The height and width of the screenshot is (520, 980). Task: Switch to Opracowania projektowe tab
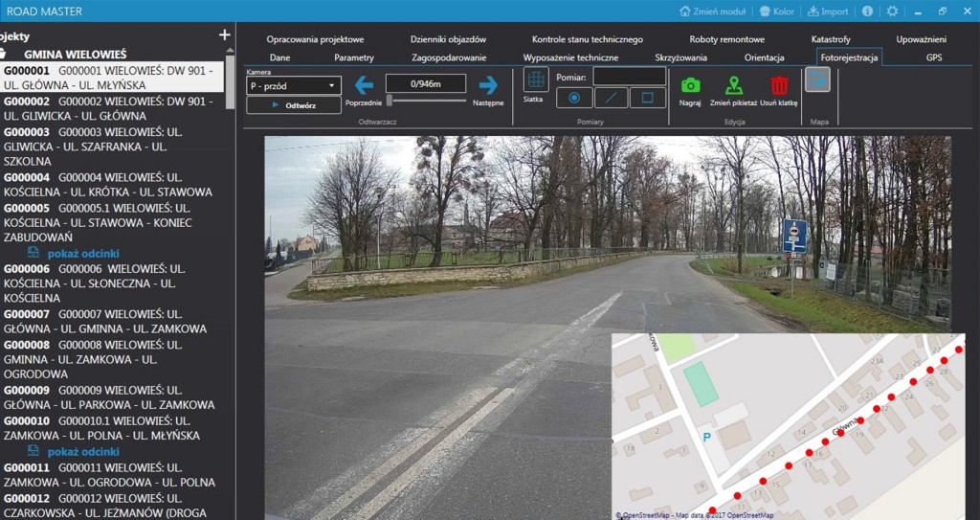pos(315,39)
